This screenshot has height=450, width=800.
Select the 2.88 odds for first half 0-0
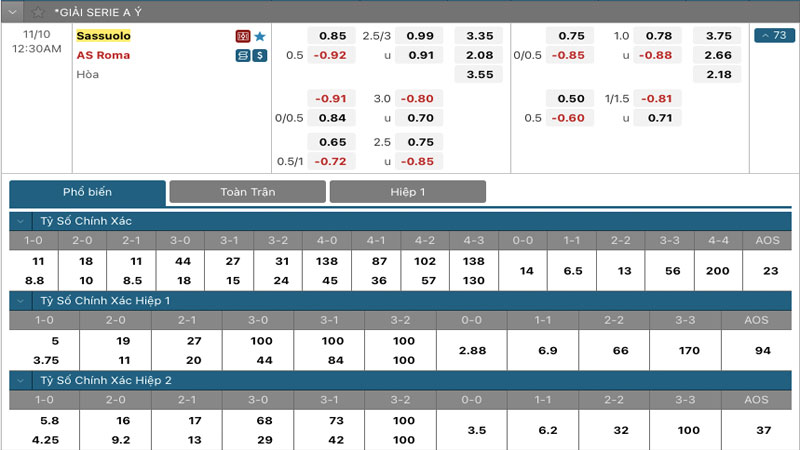472,351
